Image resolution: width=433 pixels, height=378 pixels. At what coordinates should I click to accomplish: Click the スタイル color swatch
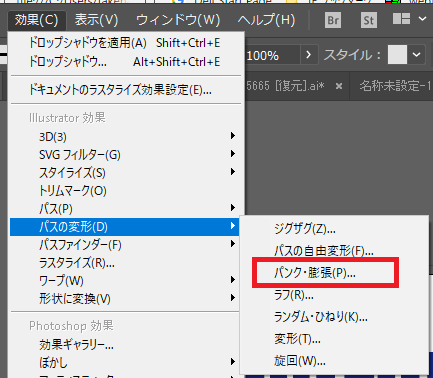coord(397,55)
